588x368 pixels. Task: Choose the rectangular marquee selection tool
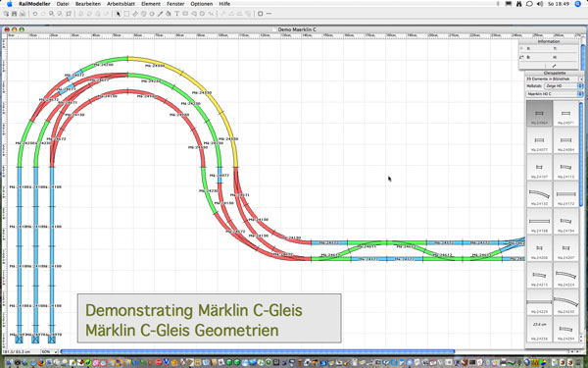[x=126, y=14]
